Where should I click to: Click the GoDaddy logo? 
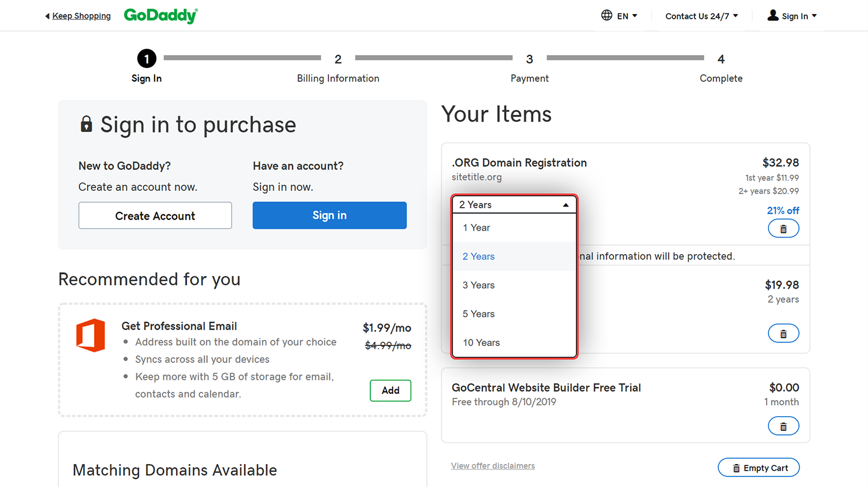161,16
